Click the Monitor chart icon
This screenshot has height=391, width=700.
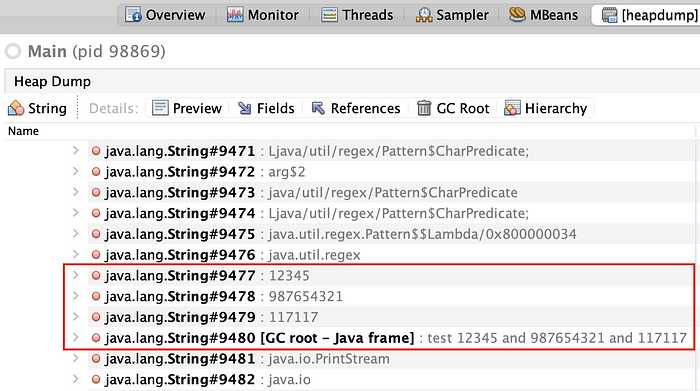pyautogui.click(x=234, y=15)
